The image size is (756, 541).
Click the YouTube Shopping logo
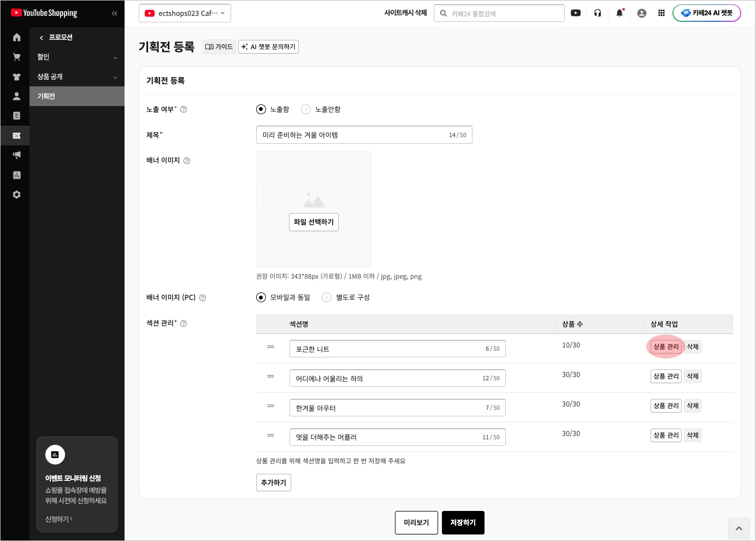(44, 13)
